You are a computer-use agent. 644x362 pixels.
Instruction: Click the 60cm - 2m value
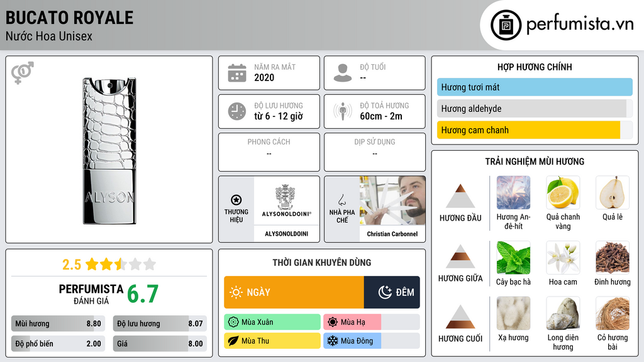pos(381,116)
